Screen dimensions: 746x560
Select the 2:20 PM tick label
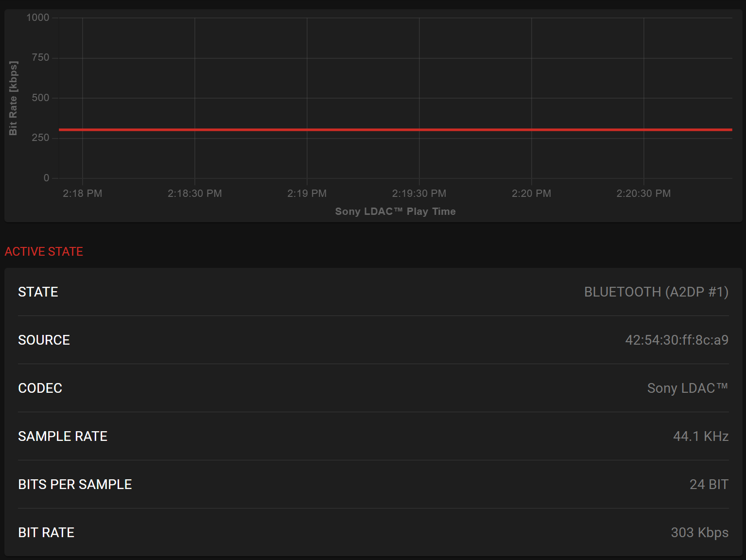point(532,193)
